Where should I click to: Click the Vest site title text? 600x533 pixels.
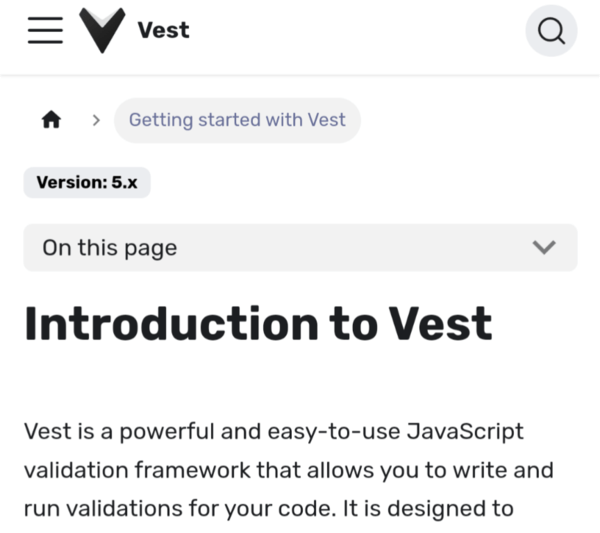point(163,31)
